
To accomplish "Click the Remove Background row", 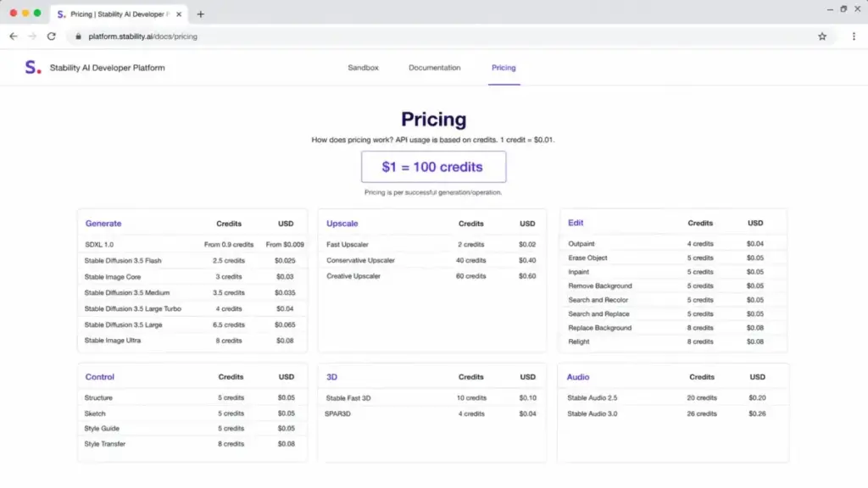I will tap(673, 286).
